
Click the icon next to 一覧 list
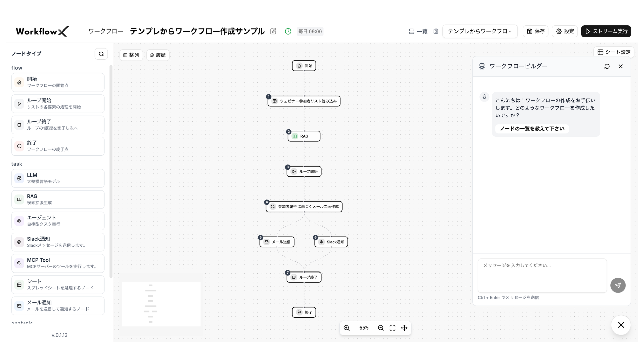tap(436, 31)
